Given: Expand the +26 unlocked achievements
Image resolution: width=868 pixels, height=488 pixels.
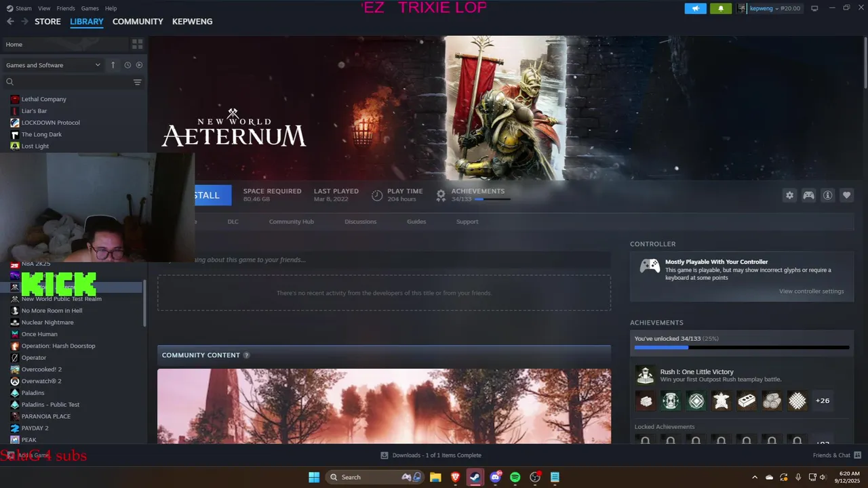Looking at the screenshot, I should click(823, 401).
